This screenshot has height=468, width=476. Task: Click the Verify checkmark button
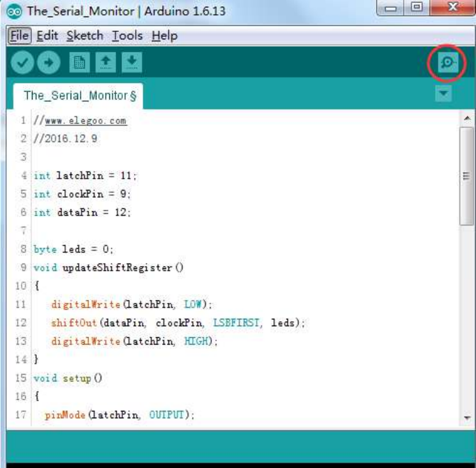[22, 63]
